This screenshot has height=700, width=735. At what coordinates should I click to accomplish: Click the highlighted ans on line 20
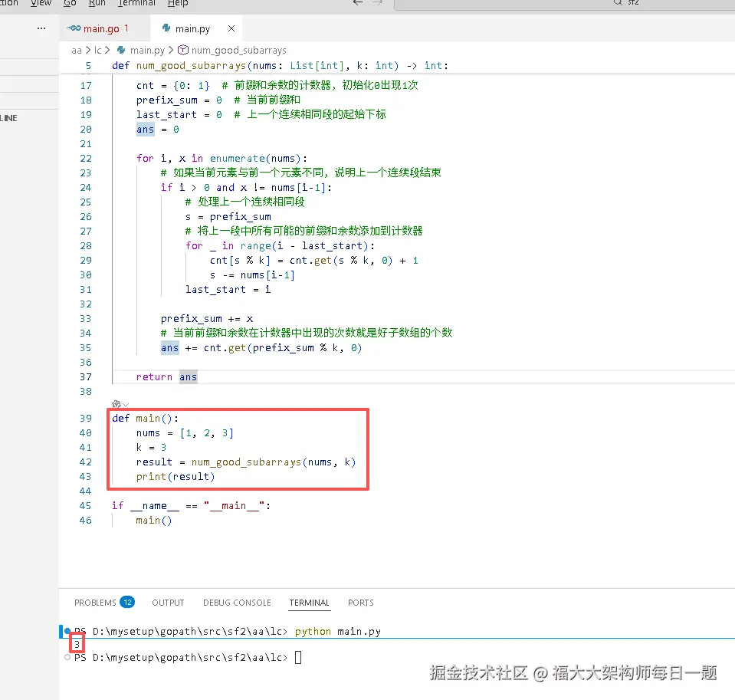[x=146, y=130]
